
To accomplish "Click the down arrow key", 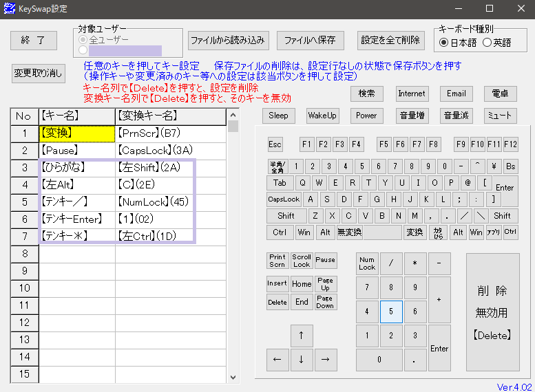I will point(302,360).
